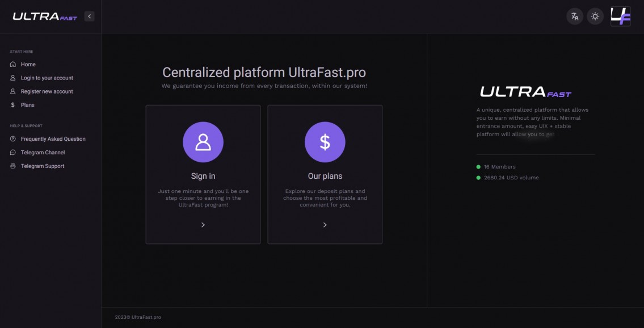This screenshot has width=644, height=328.
Task: Click Telegram Support in the sidebar
Action: pos(43,166)
